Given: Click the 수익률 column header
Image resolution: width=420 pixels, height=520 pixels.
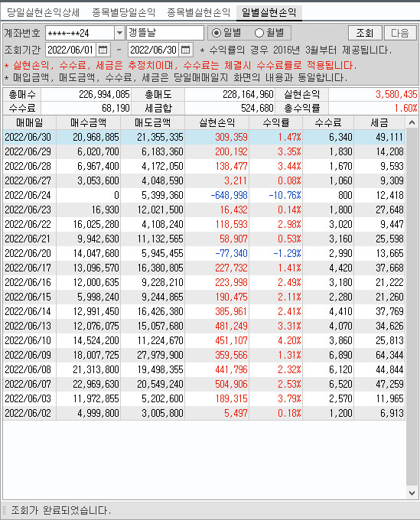Looking at the screenshot, I should pos(276,122).
